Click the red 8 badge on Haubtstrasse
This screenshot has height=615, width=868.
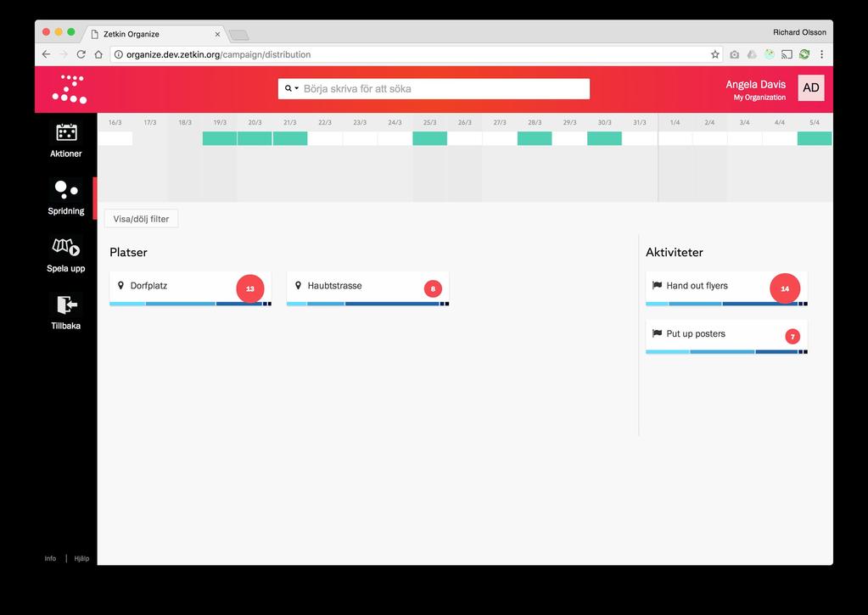(x=433, y=288)
